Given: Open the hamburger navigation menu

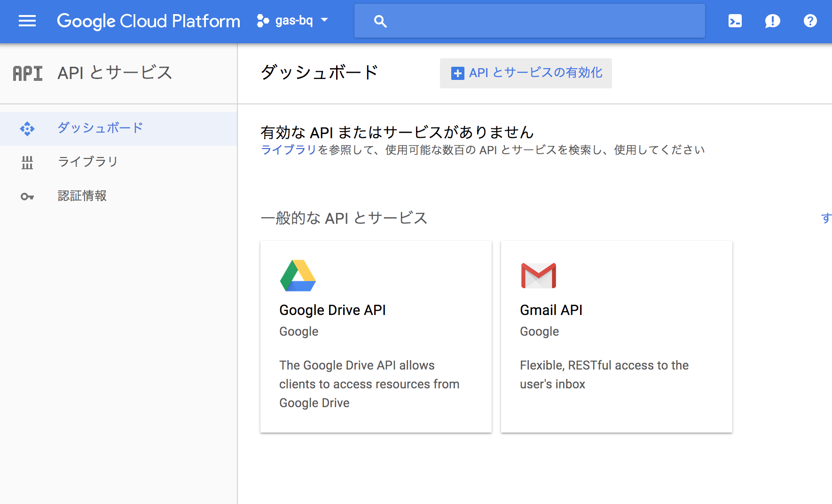Looking at the screenshot, I should pos(27,21).
